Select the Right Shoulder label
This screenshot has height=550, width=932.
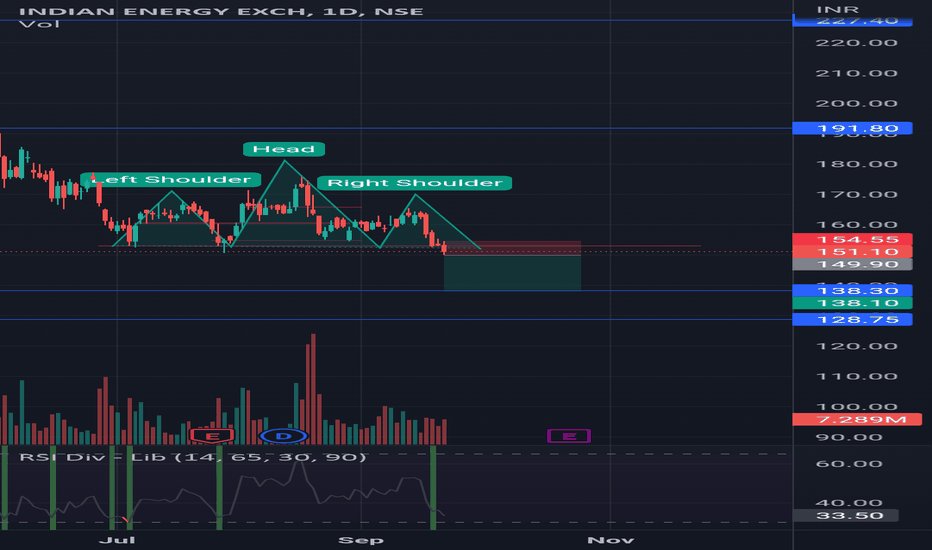[x=415, y=183]
